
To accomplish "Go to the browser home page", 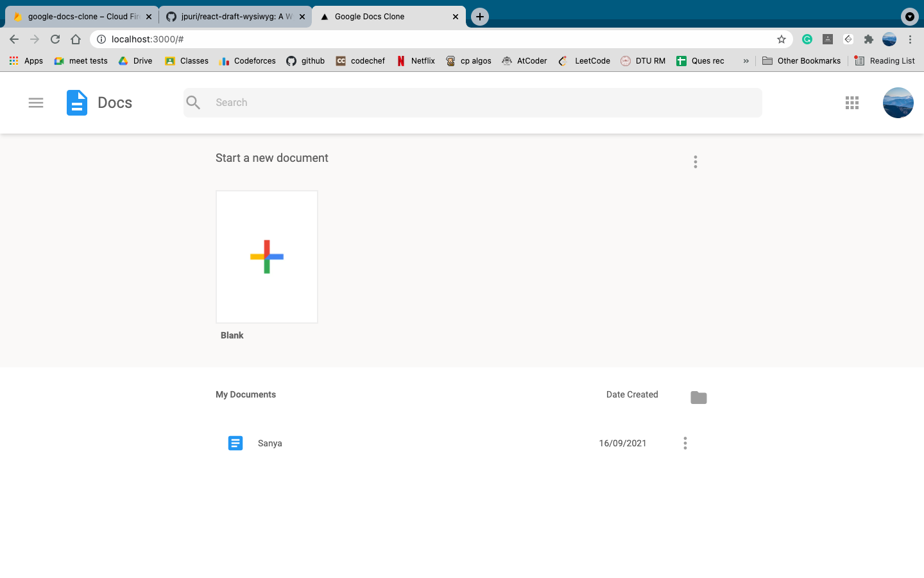I will (x=76, y=39).
